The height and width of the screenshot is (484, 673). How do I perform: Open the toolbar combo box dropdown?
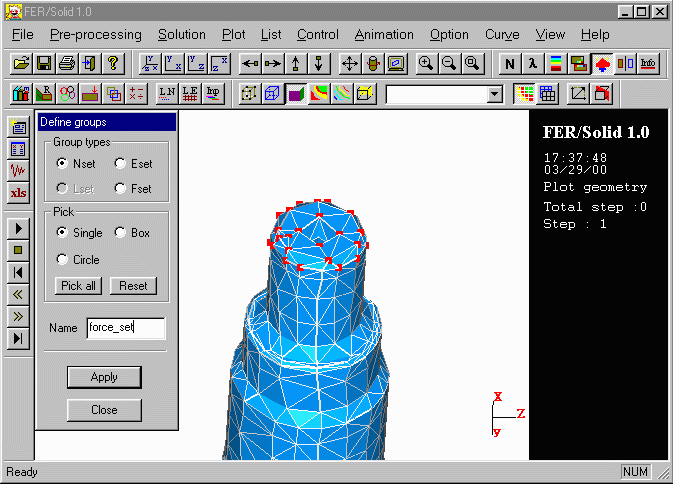tap(494, 94)
